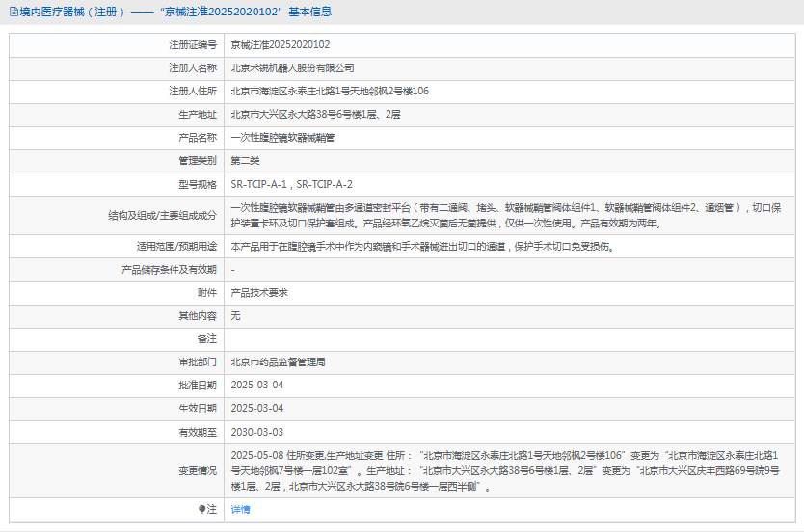Select the effective date 2025-03-04 in 生效日期 row
Image resolution: width=804 pixels, height=532 pixels.
pos(256,409)
